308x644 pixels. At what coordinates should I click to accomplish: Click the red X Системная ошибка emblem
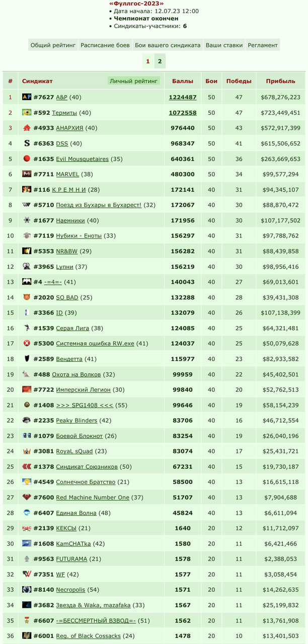tap(27, 344)
